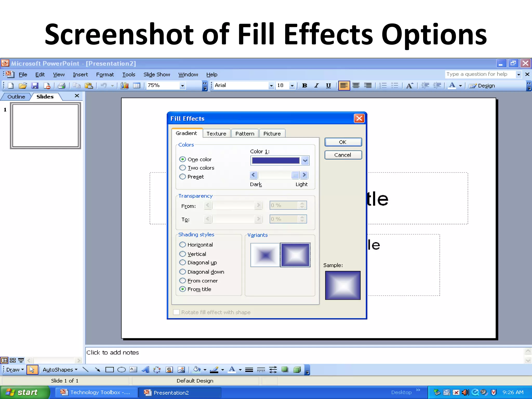Open the AutoShapes dropdown
532x399 pixels.
(60, 369)
